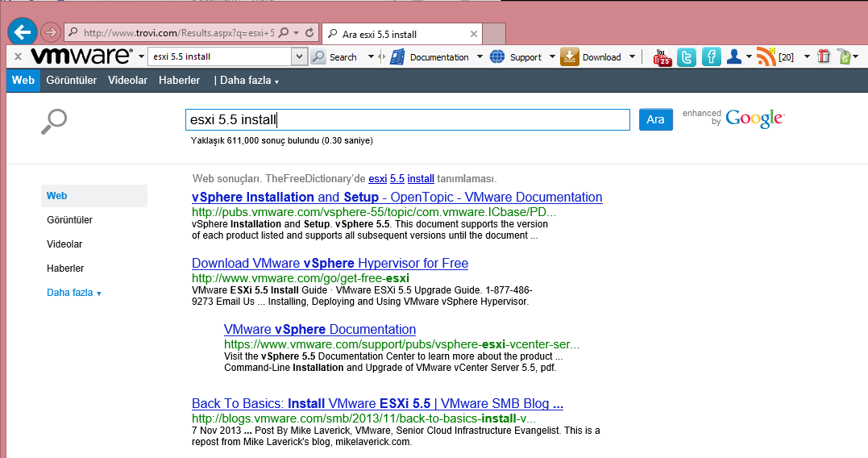Click the toolbar Search magnifier button
This screenshot has width=868, height=458.
(318, 56)
